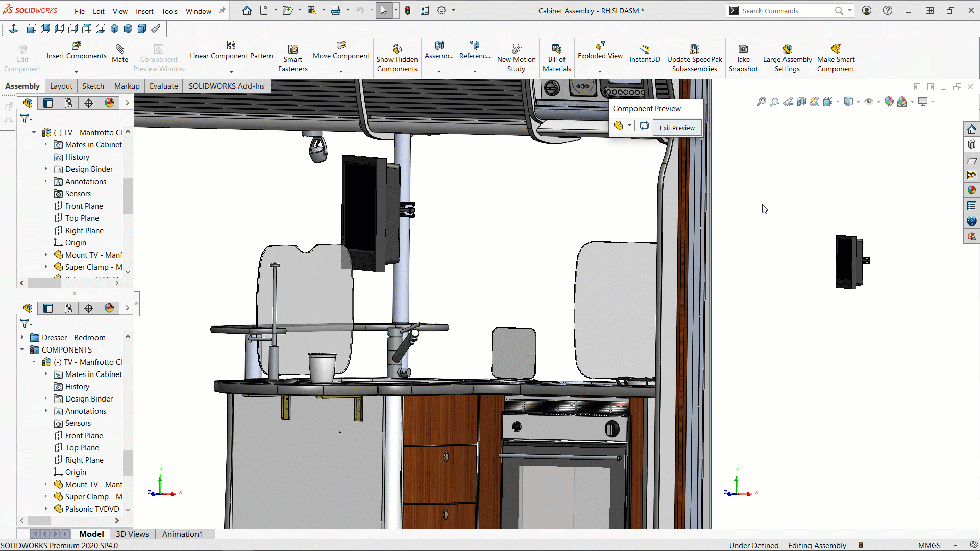Viewport: 980px width, 551px height.
Task: Open Bill of Materials tool
Action: (x=557, y=59)
